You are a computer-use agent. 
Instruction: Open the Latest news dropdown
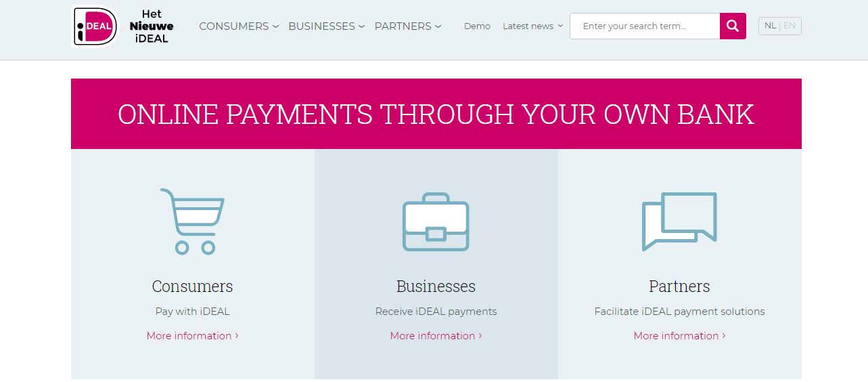click(x=533, y=26)
